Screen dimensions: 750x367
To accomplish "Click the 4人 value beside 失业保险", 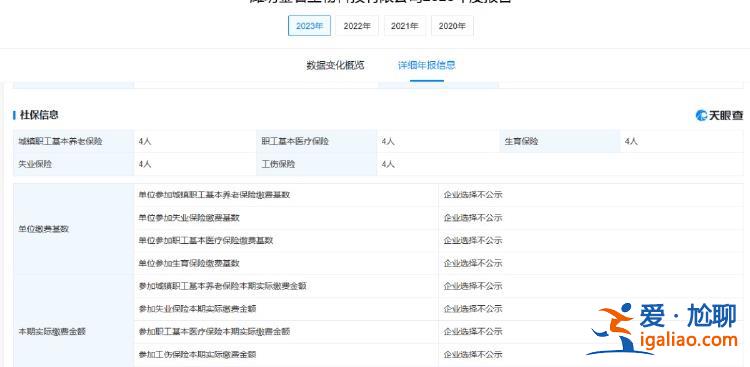I will (145, 164).
